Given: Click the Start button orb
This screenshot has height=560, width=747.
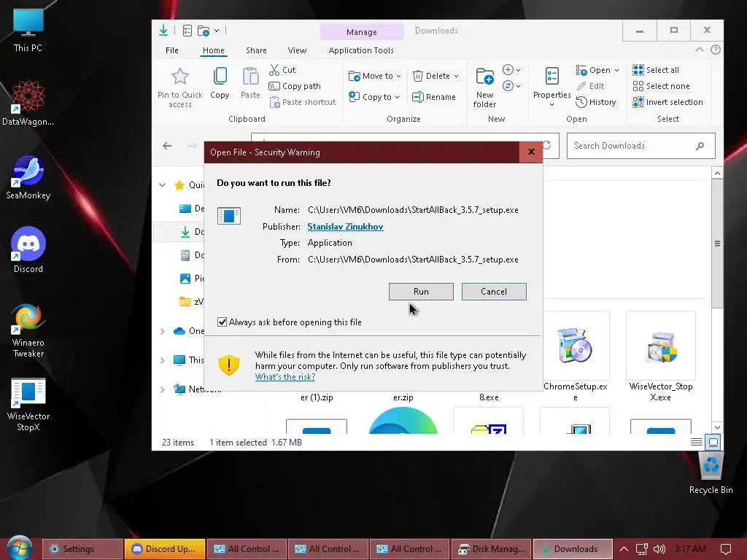Looking at the screenshot, I should (20, 548).
